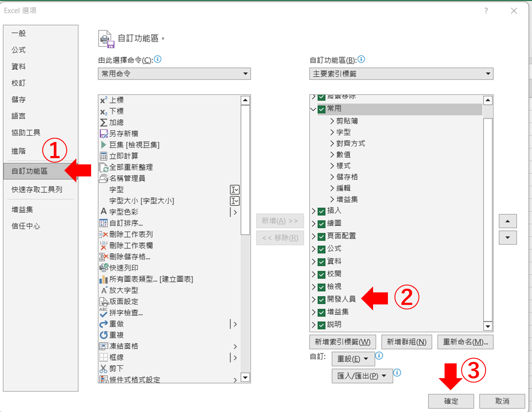
Task: Expand the 對齊方式 group
Action: click(x=332, y=144)
